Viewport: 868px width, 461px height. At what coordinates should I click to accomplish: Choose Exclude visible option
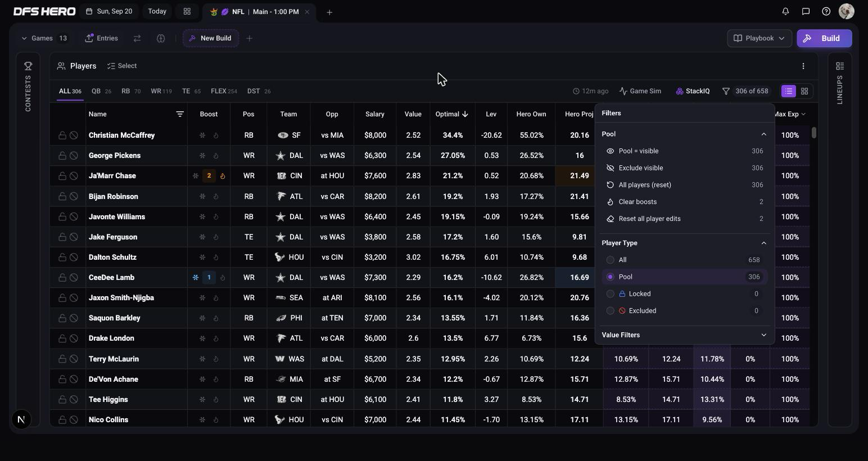[x=685, y=168]
